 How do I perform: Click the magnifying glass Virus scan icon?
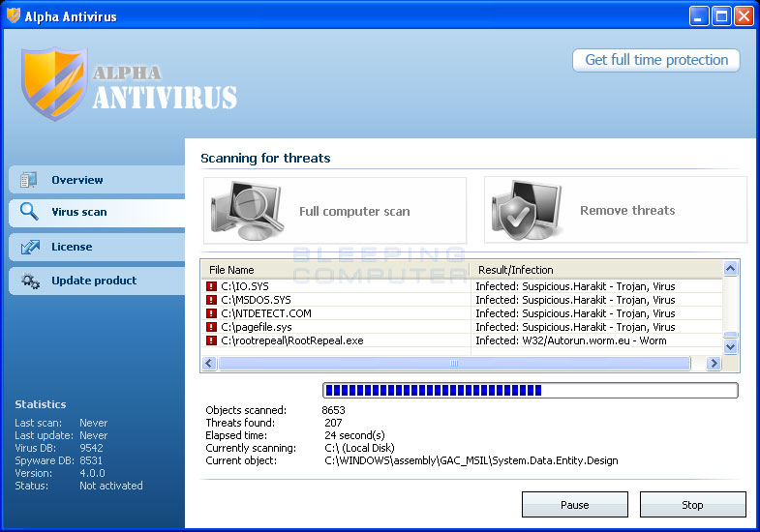click(x=29, y=212)
